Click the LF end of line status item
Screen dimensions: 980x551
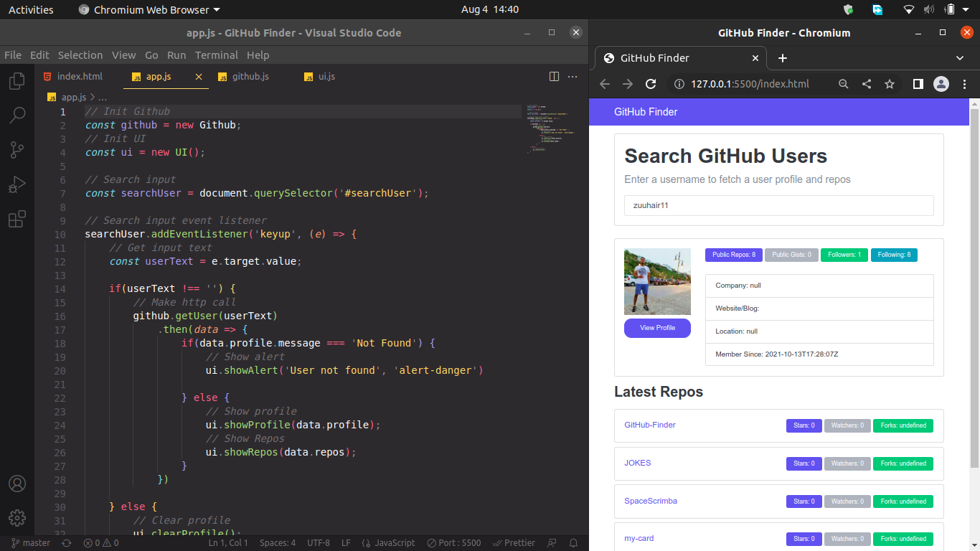(346, 543)
